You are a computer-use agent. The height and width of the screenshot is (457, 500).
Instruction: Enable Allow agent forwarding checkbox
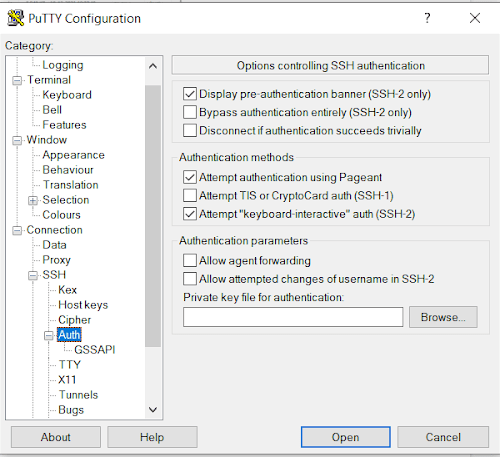pyautogui.click(x=190, y=261)
